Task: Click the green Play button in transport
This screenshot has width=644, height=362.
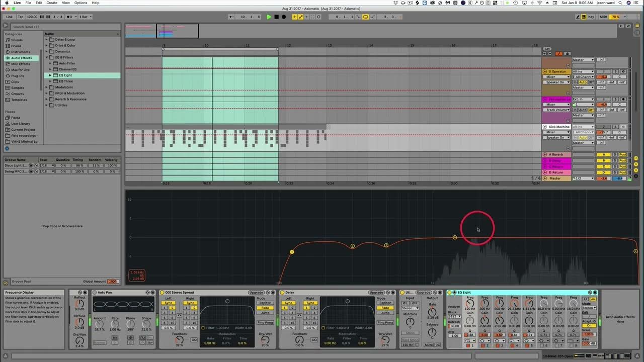Action: click(269, 17)
